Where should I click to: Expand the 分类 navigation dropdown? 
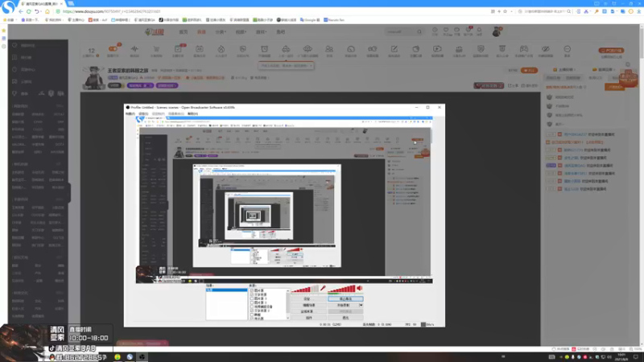click(221, 31)
